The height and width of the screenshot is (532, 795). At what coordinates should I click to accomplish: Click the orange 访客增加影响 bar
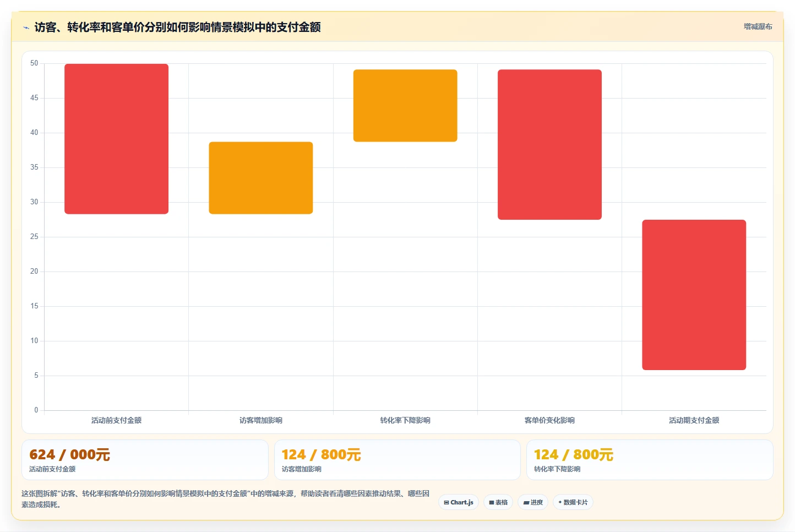pos(261,178)
